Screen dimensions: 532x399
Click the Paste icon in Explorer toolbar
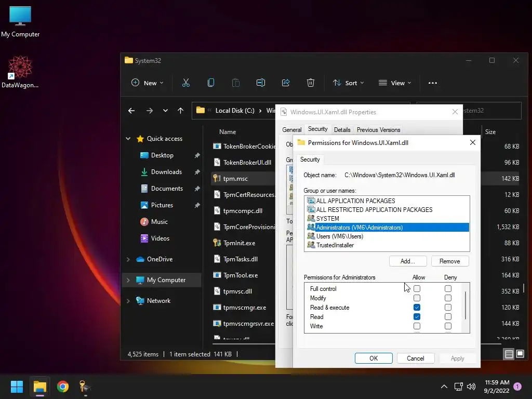click(x=235, y=83)
